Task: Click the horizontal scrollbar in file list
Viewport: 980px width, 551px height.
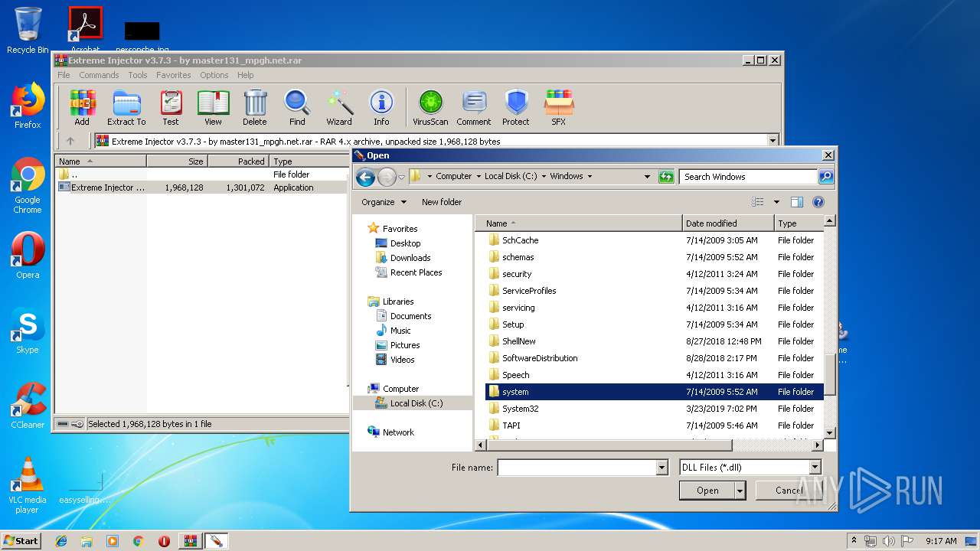Action: [x=609, y=445]
